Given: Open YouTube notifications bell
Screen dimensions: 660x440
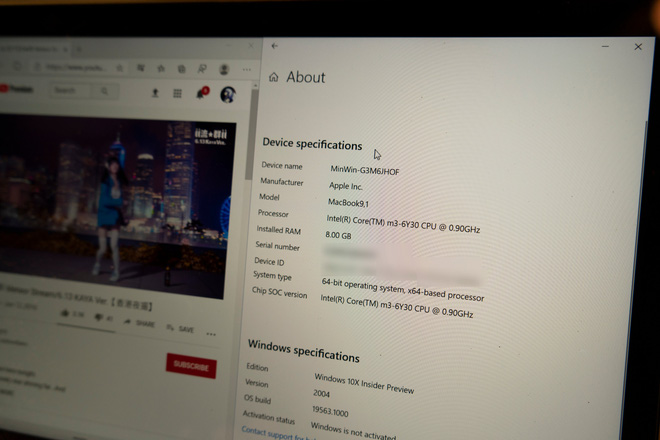Looking at the screenshot, I should (201, 93).
